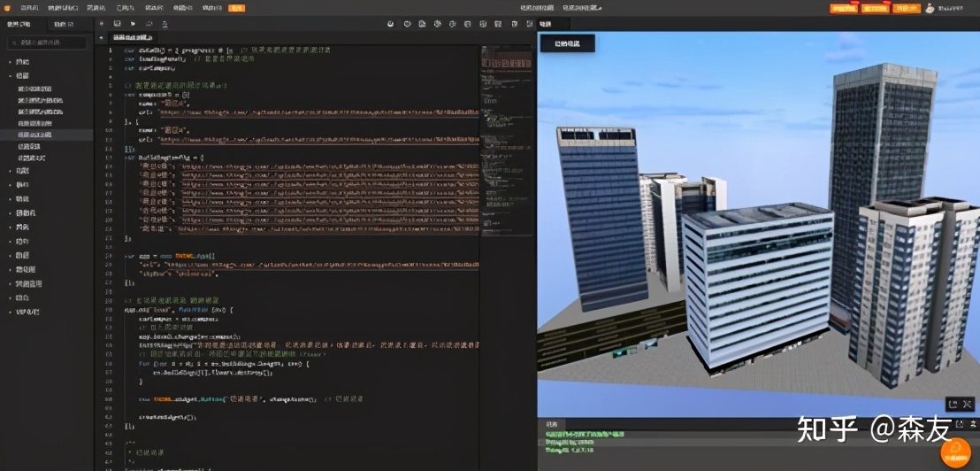Click the second icon in the editor toolbar
Screen dimensions: 980x471
click(x=118, y=24)
